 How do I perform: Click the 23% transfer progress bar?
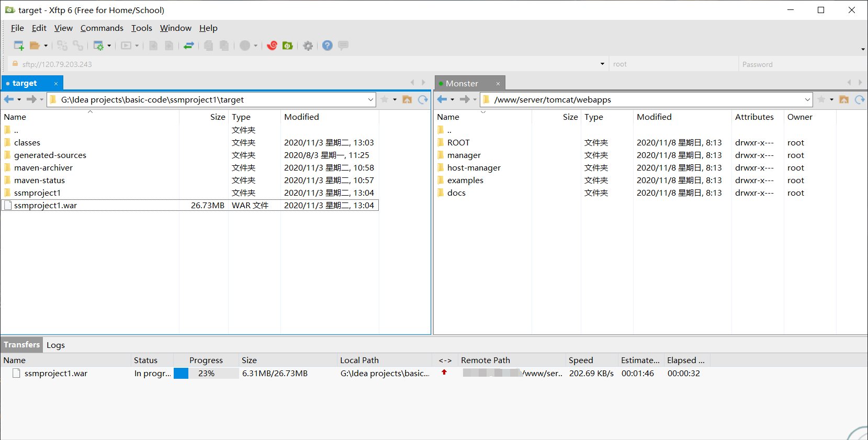[206, 374]
